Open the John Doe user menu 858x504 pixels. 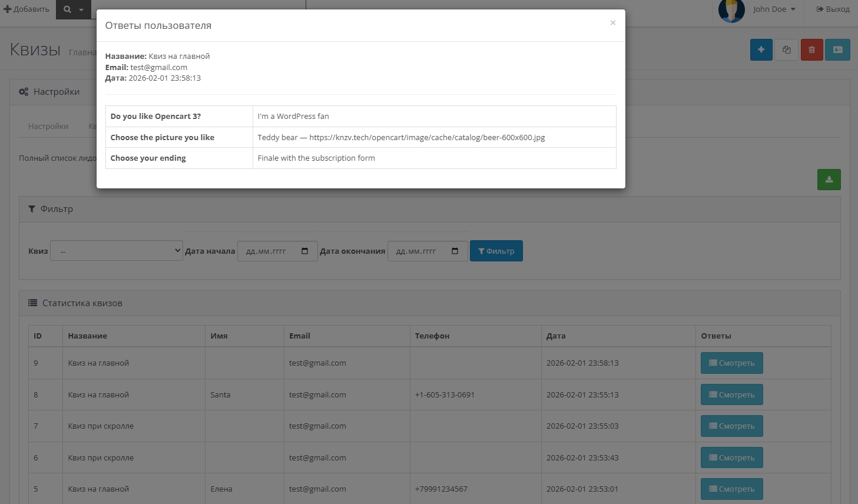[x=774, y=9]
